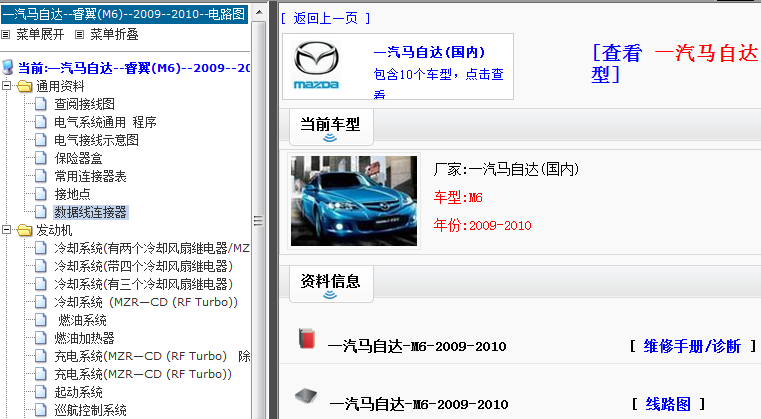Screen dimensions: 761x419
Task: Open 充电系统(MZR-CD (RF Turbo)) entry
Action: pyautogui.click(x=143, y=374)
